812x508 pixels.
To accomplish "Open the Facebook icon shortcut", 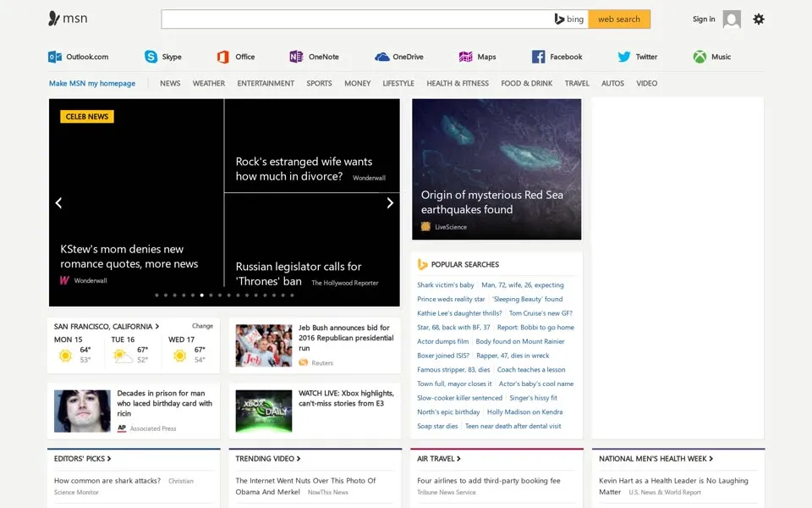I will point(538,57).
